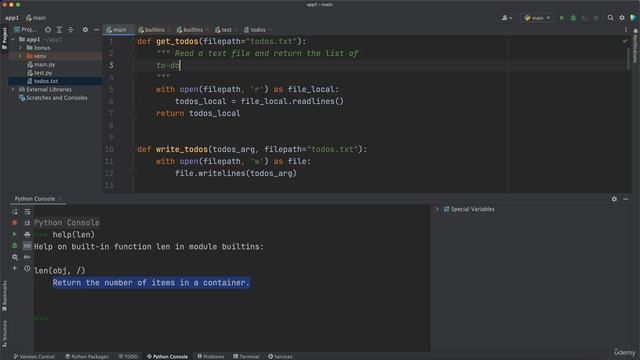Open the main run configuration dropdown
This screenshot has height=360, width=640.
[537, 18]
